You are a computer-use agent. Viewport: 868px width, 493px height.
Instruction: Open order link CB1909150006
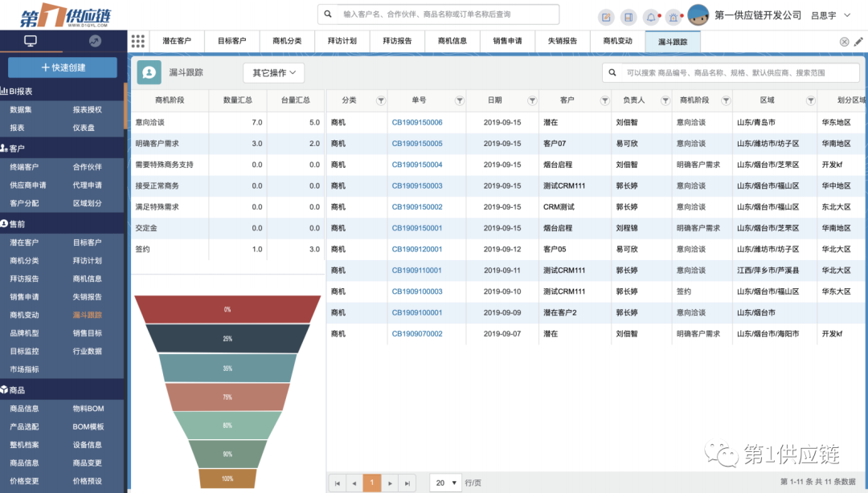[417, 122]
